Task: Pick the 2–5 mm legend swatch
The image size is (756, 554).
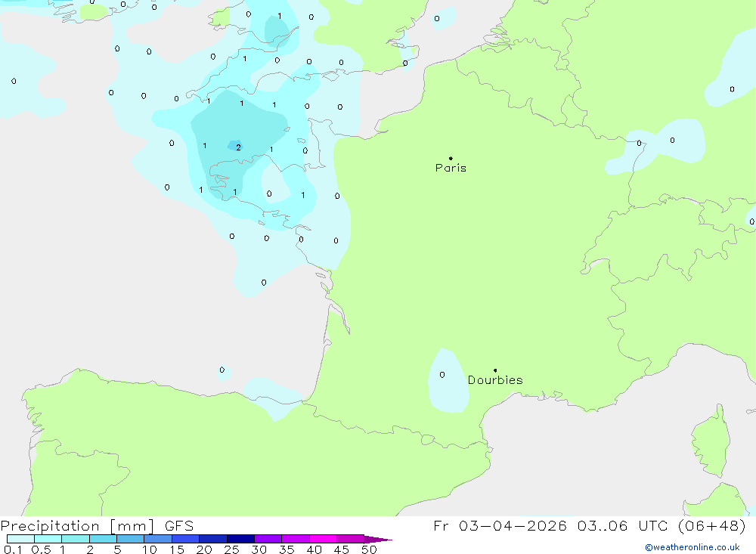Action: pyautogui.click(x=103, y=539)
